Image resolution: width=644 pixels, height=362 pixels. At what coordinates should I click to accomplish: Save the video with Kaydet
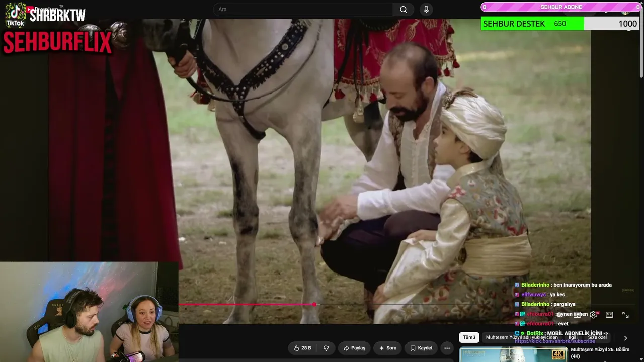pos(421,348)
